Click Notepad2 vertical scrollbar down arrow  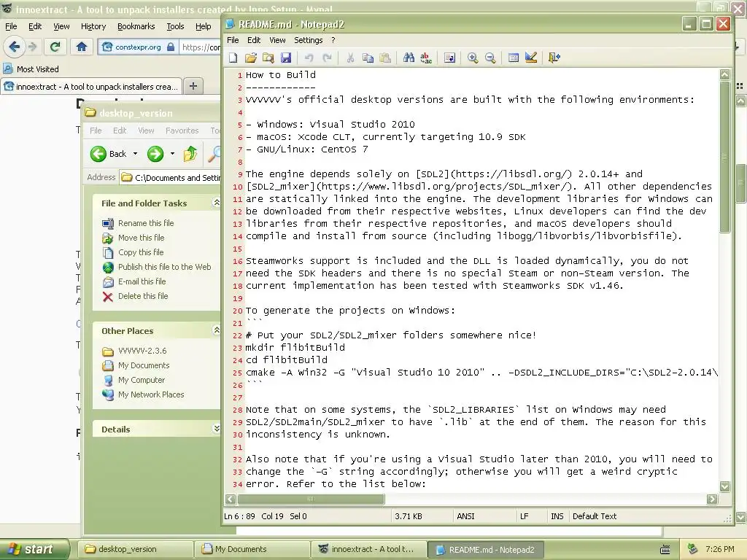[x=724, y=486]
